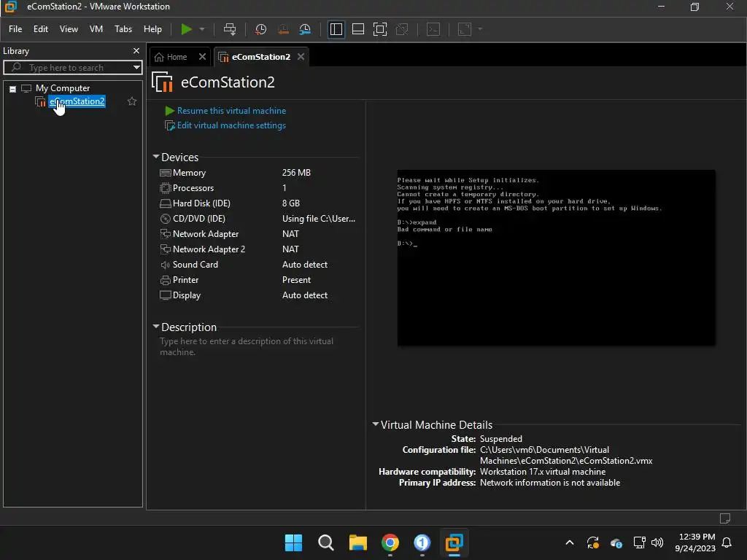Close the Home tab
Image resolution: width=747 pixels, height=560 pixels.
(x=203, y=57)
